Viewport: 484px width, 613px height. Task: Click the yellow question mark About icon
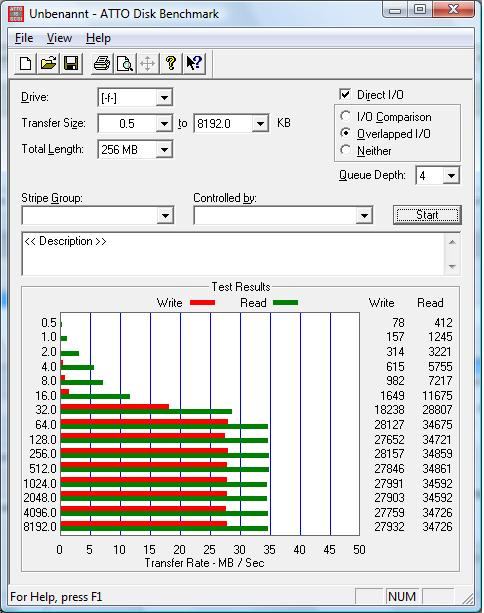tap(171, 63)
